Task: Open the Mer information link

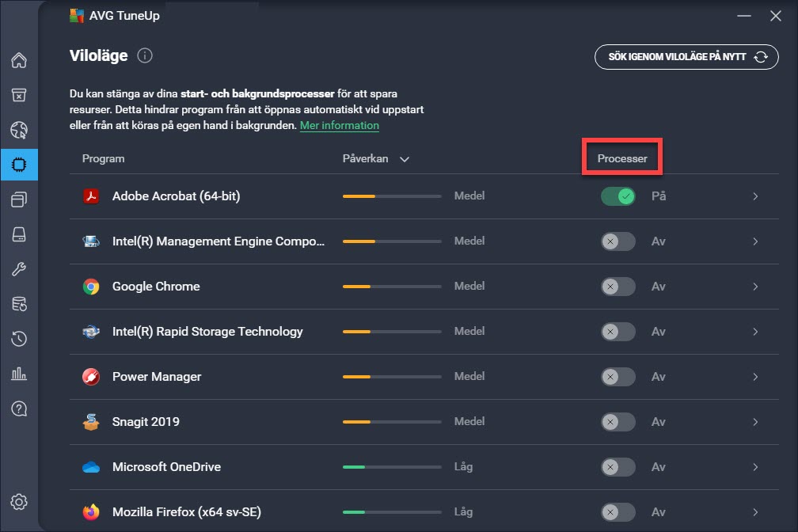Action: [340, 125]
